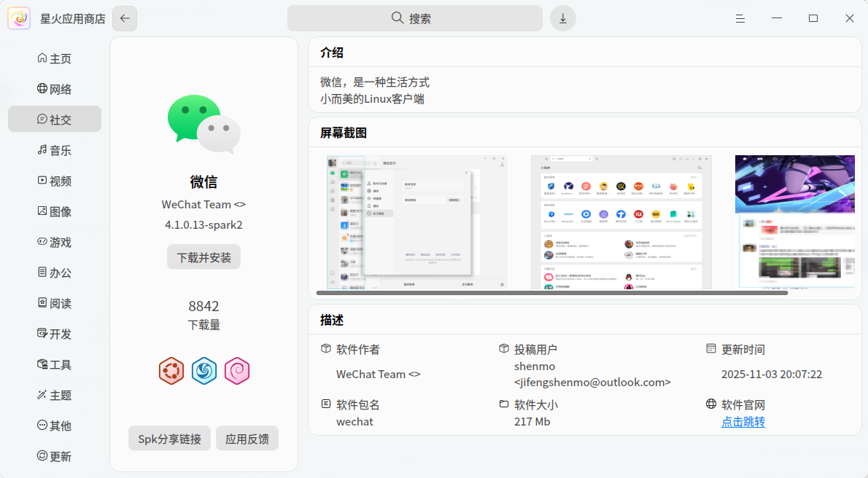This screenshot has width=868, height=478.
Task: Open the mini-program panel screenshot
Action: pyautogui.click(x=621, y=222)
